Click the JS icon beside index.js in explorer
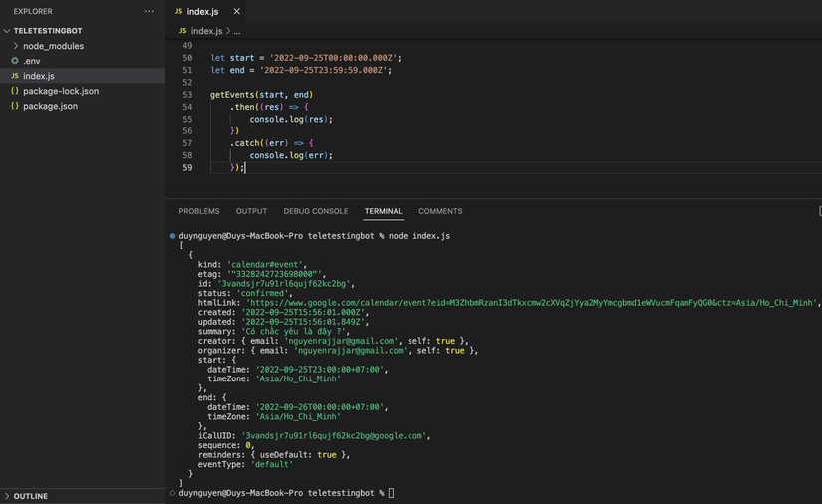822x504 pixels. tap(15, 76)
